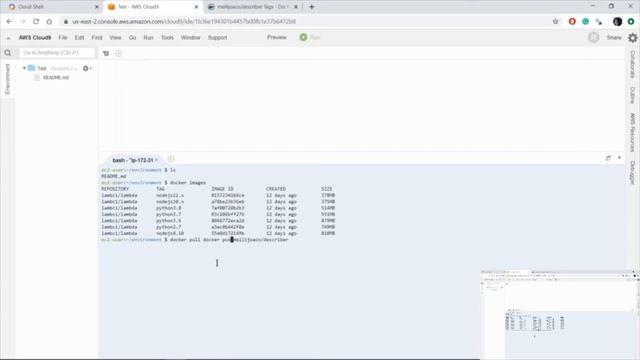Select the bash terminal tab

133,160
